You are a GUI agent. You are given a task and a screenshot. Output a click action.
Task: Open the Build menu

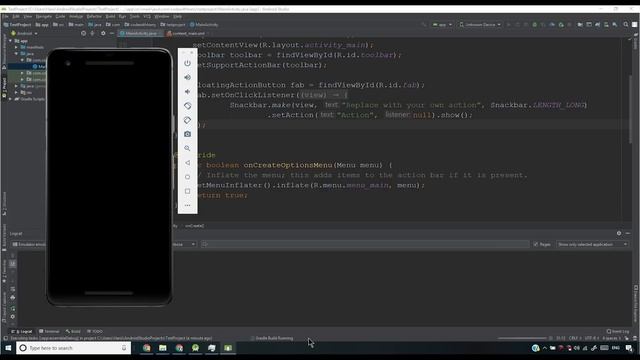(110, 16)
